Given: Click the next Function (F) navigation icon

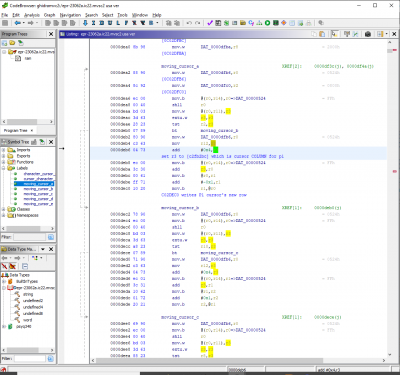Looking at the screenshot, I should tap(126, 23).
